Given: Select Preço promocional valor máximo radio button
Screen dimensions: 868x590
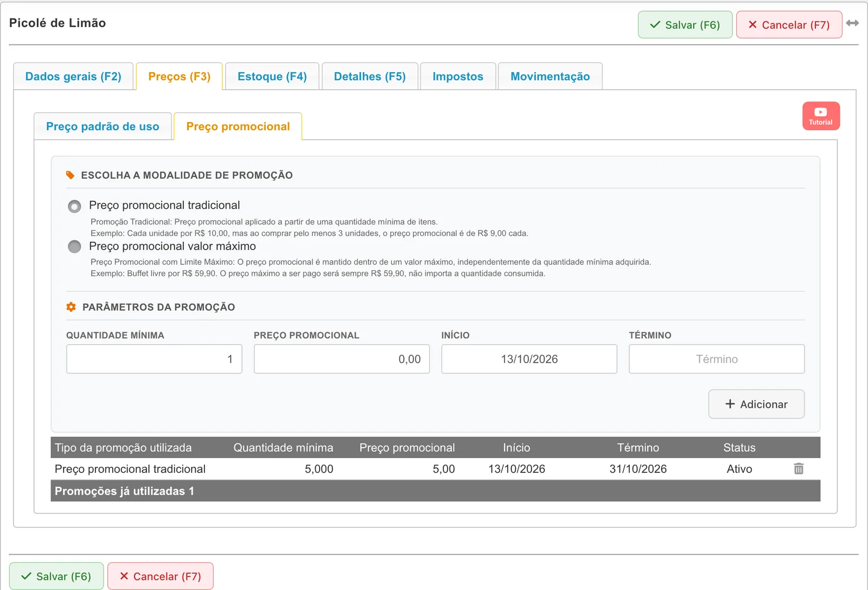Looking at the screenshot, I should 74,247.
